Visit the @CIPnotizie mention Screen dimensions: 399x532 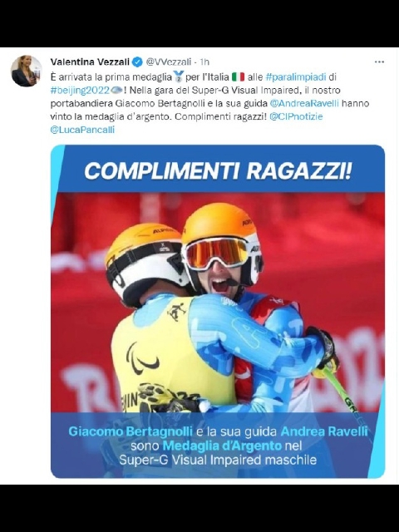click(296, 116)
